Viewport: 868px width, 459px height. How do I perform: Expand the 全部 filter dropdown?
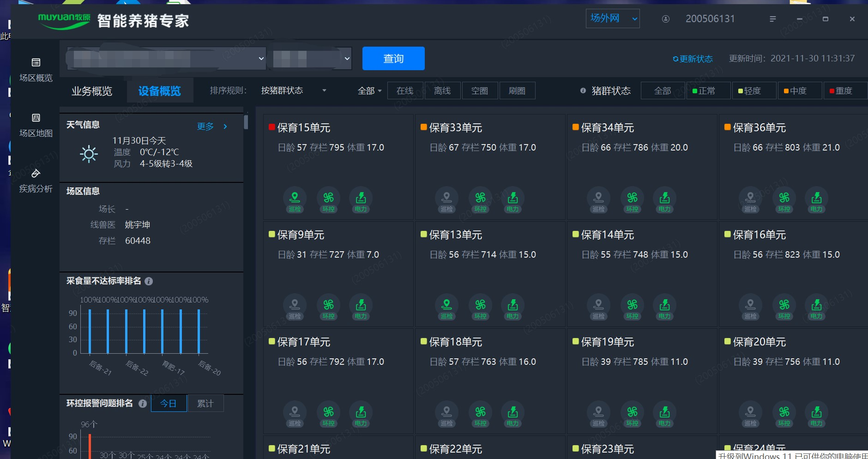[369, 91]
